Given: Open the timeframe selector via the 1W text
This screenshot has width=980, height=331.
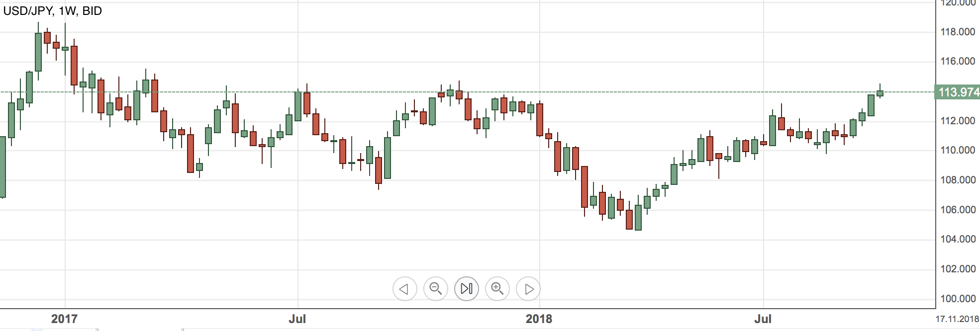Looking at the screenshot, I should (x=66, y=10).
